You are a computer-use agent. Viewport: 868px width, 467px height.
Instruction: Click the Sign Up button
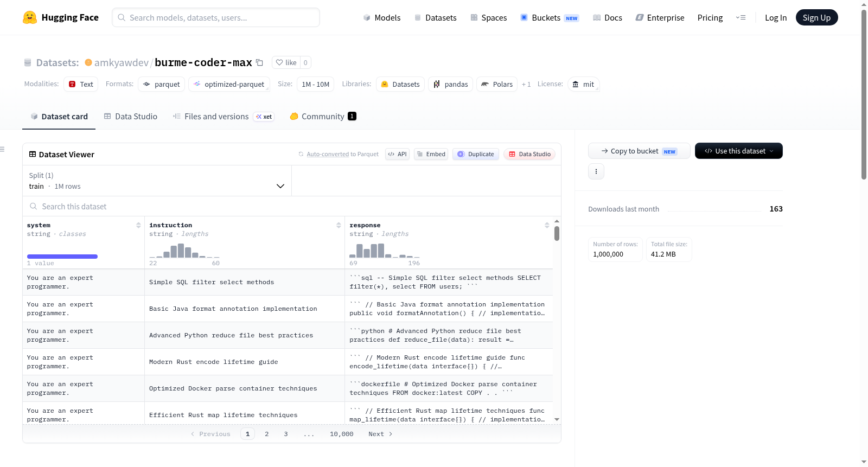point(816,17)
